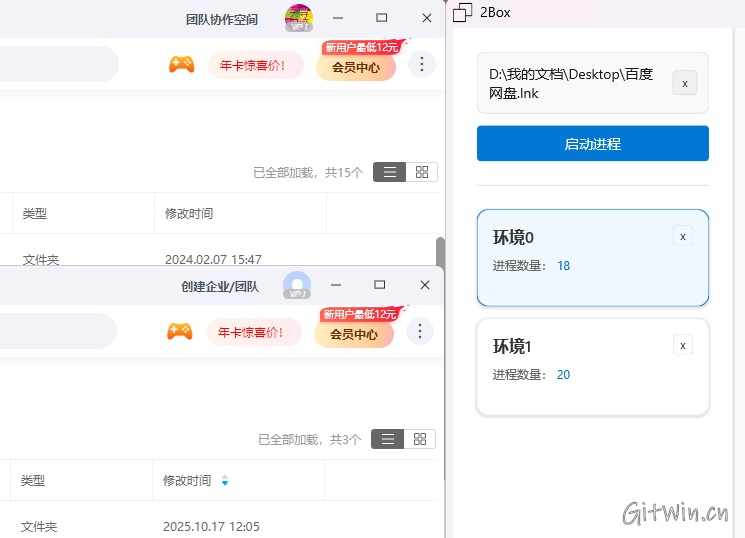Open 创建企业/团队 in the lower title bar
745x538 pixels.
[219, 287]
